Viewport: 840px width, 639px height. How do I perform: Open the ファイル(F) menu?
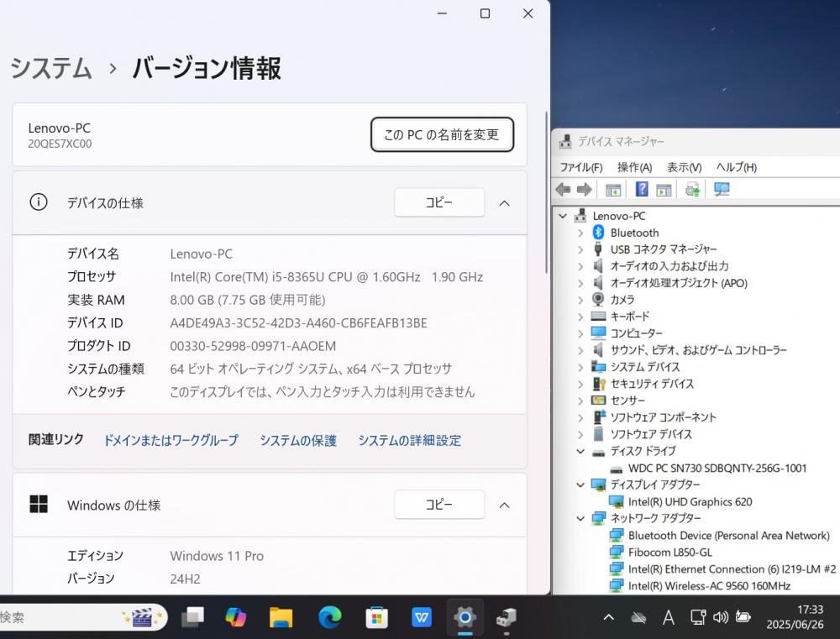[580, 167]
